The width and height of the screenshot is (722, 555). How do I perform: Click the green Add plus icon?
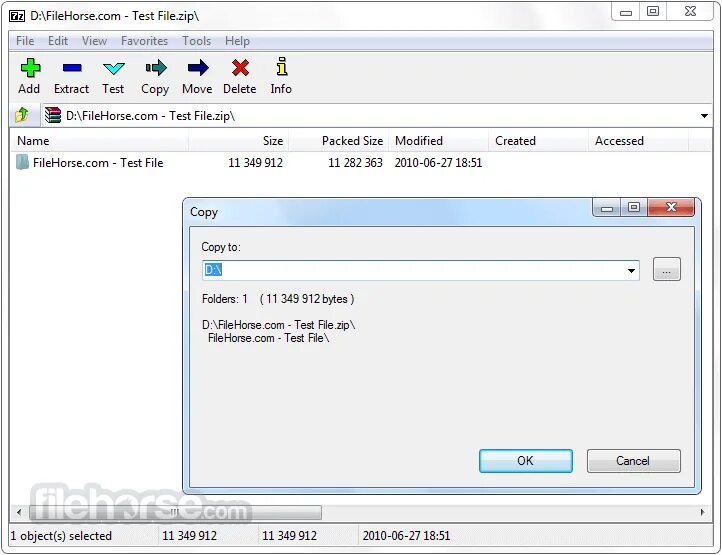point(30,68)
